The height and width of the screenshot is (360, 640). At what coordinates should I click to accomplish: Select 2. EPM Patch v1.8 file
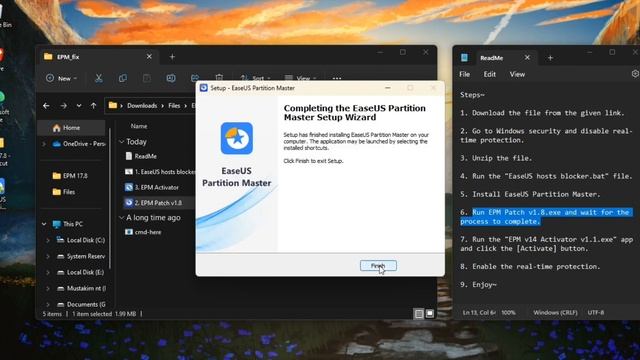pyautogui.click(x=153, y=203)
